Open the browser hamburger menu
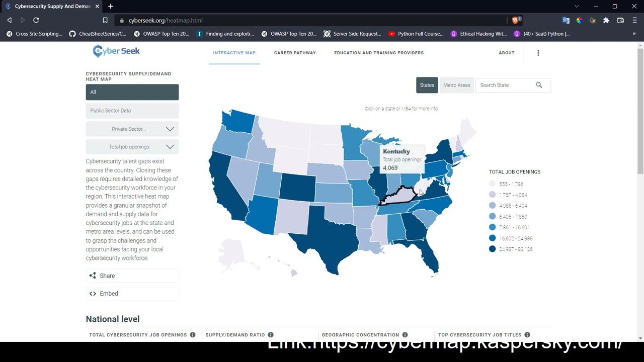The width and height of the screenshot is (644, 362). (x=634, y=20)
